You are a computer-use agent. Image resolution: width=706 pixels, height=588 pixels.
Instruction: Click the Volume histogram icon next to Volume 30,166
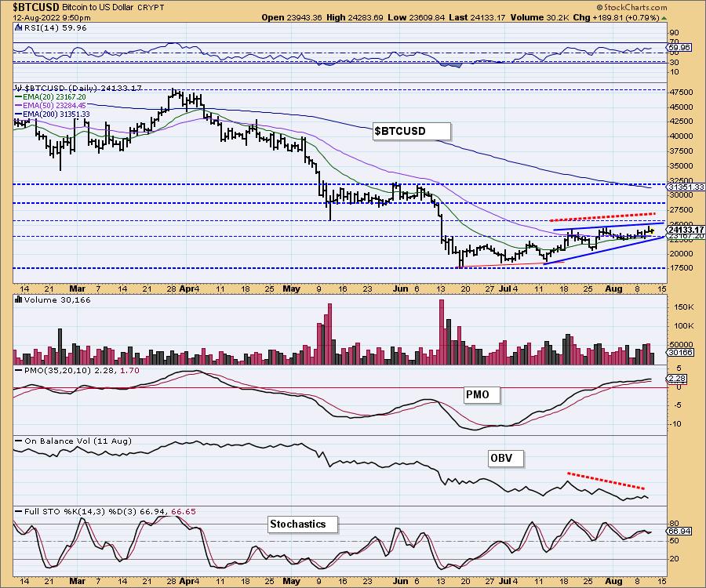click(19, 299)
